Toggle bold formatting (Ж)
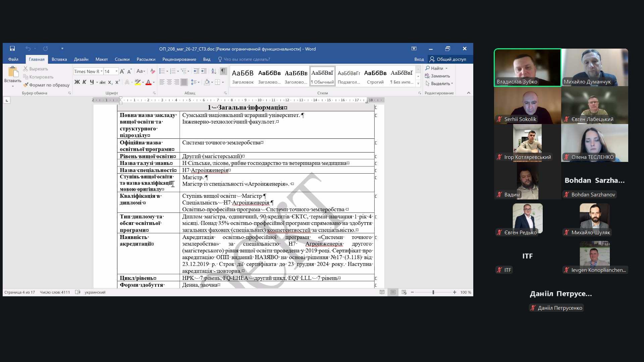 point(77,82)
